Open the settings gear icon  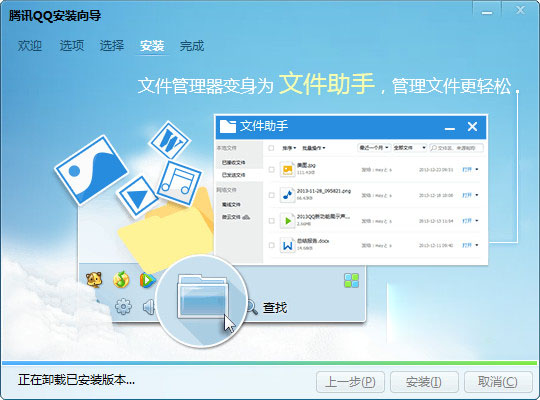[123, 307]
